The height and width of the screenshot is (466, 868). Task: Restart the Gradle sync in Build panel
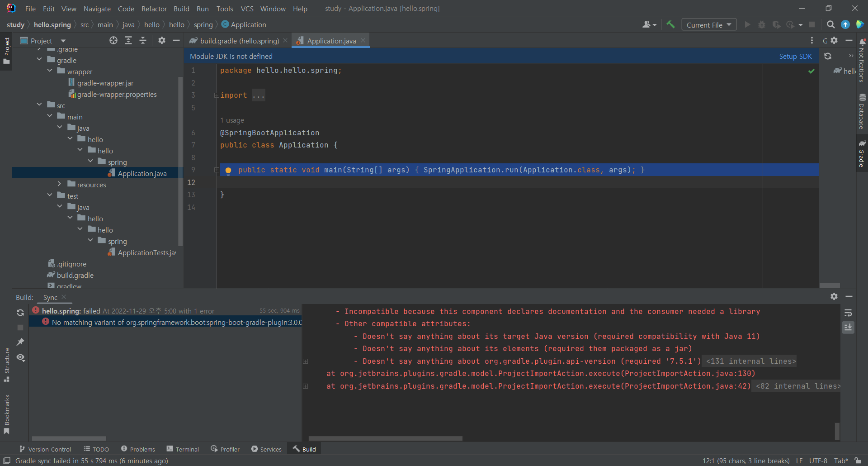pyautogui.click(x=20, y=313)
